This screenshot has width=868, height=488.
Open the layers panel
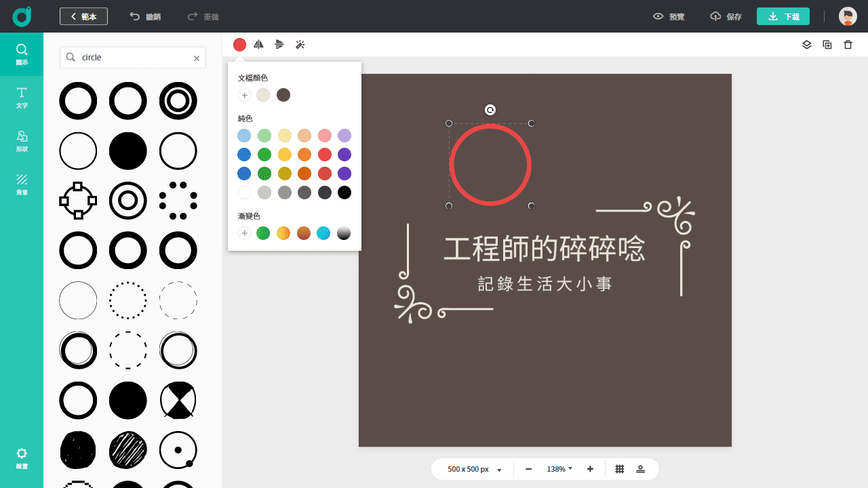(x=806, y=44)
